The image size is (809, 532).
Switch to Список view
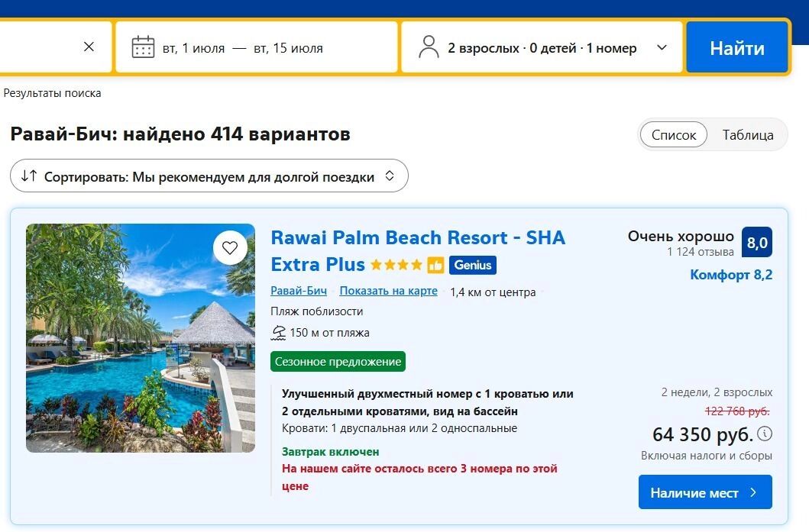click(673, 135)
